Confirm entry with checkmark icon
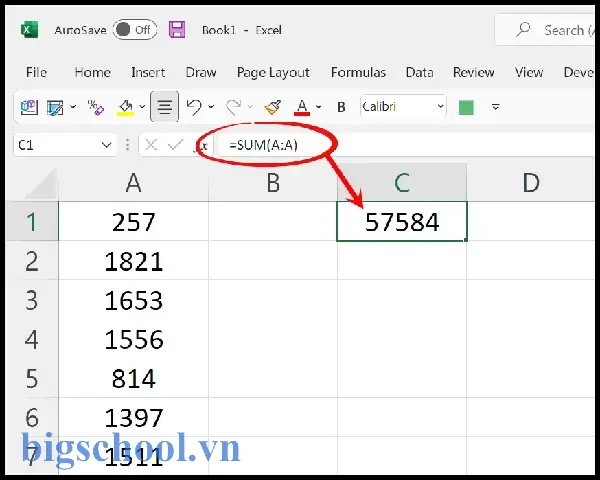The image size is (600, 480). tap(176, 145)
